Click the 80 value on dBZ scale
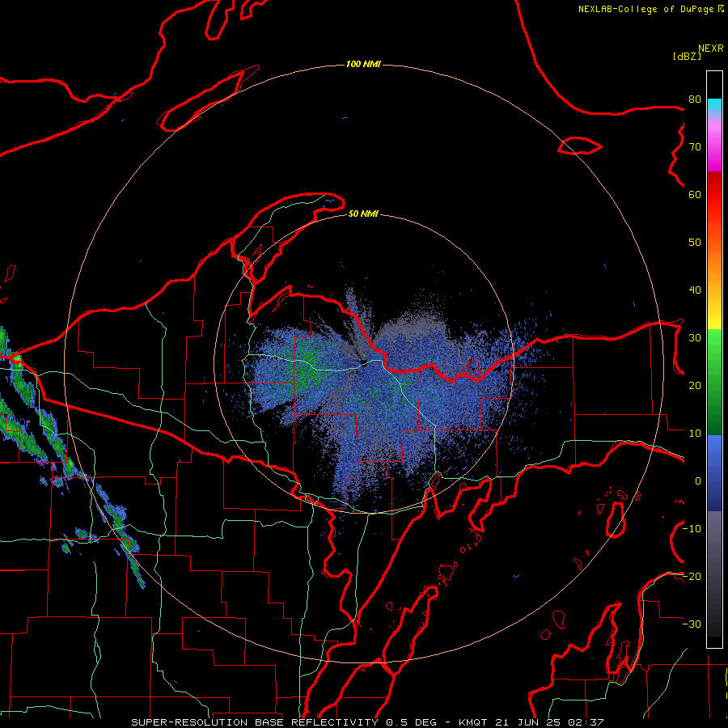Screen dimensions: 728x728 pos(695,99)
